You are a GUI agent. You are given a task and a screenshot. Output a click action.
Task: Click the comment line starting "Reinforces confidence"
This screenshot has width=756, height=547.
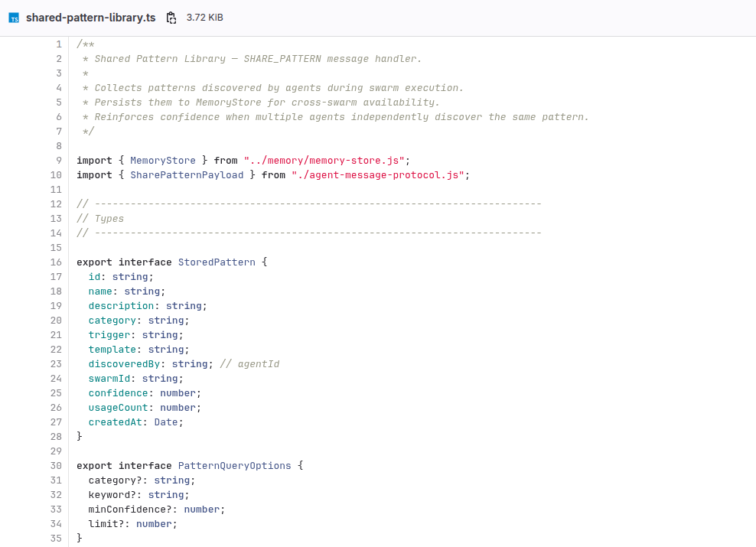[x=336, y=117]
